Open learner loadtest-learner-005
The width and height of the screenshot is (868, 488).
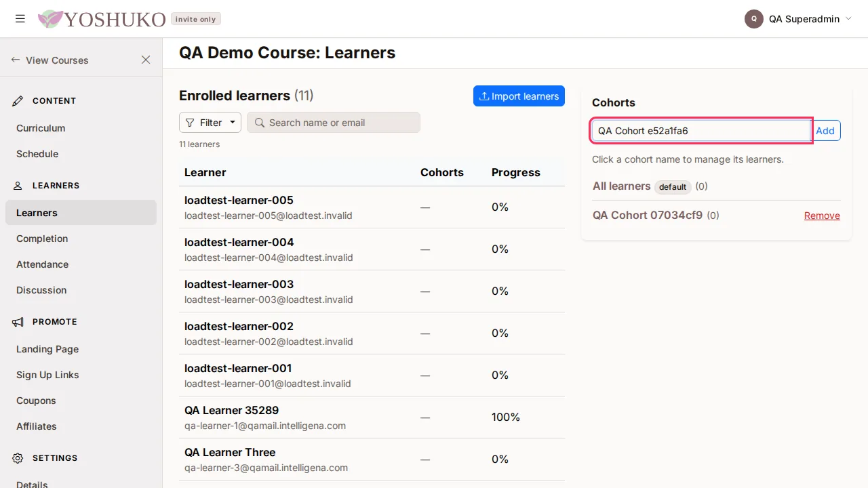pos(239,201)
